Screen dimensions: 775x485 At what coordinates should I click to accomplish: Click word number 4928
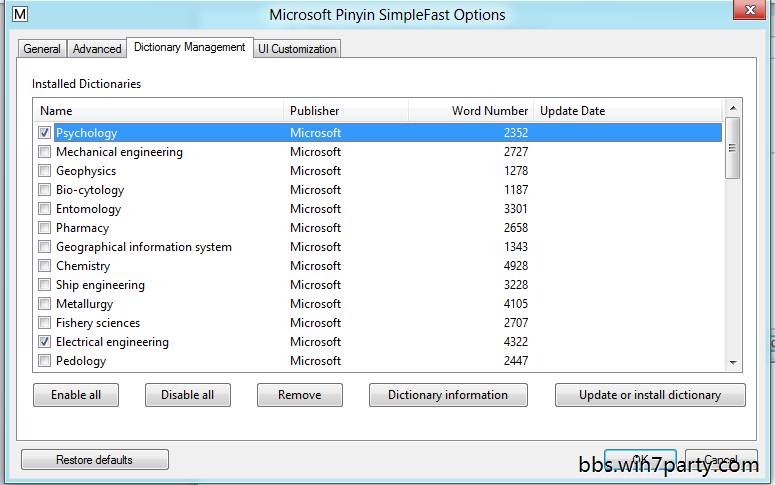(x=516, y=266)
